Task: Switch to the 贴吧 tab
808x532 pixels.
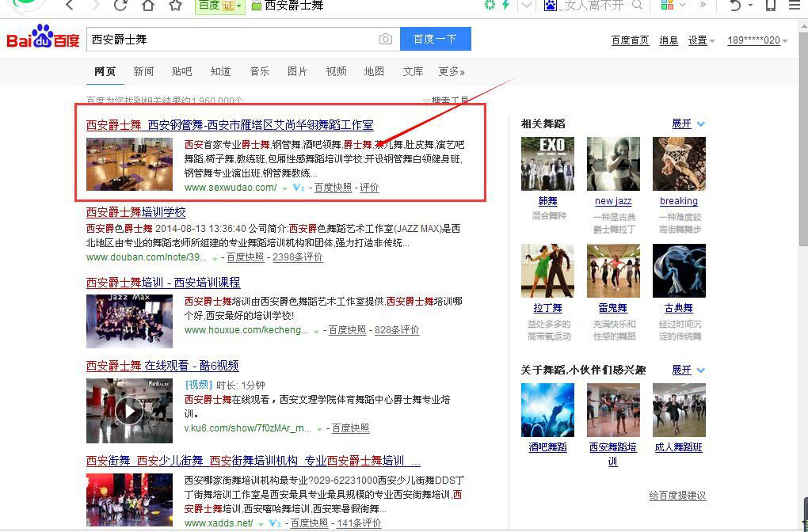Action: tap(181, 71)
